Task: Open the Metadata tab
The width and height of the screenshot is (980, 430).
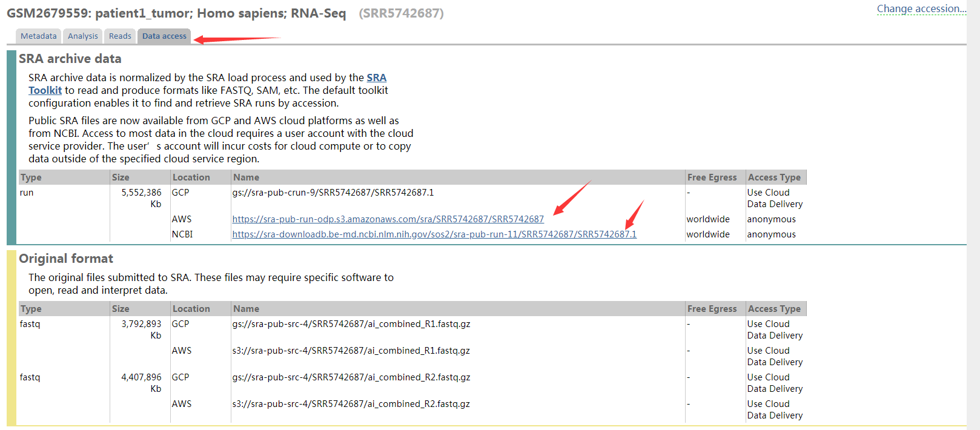Action: click(x=39, y=36)
